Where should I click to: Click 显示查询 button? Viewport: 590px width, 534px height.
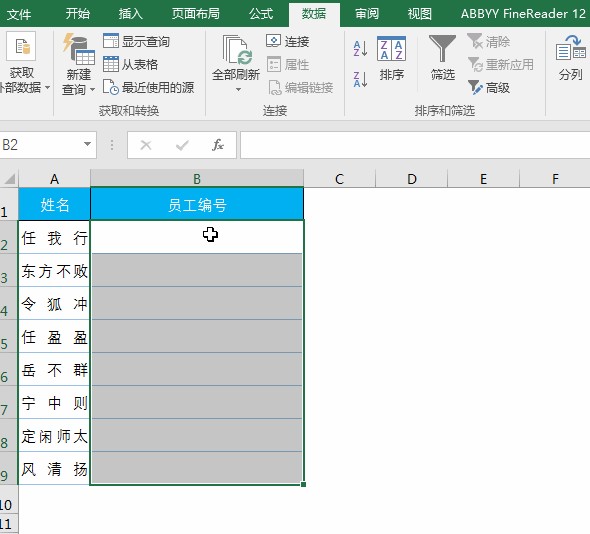pos(136,41)
